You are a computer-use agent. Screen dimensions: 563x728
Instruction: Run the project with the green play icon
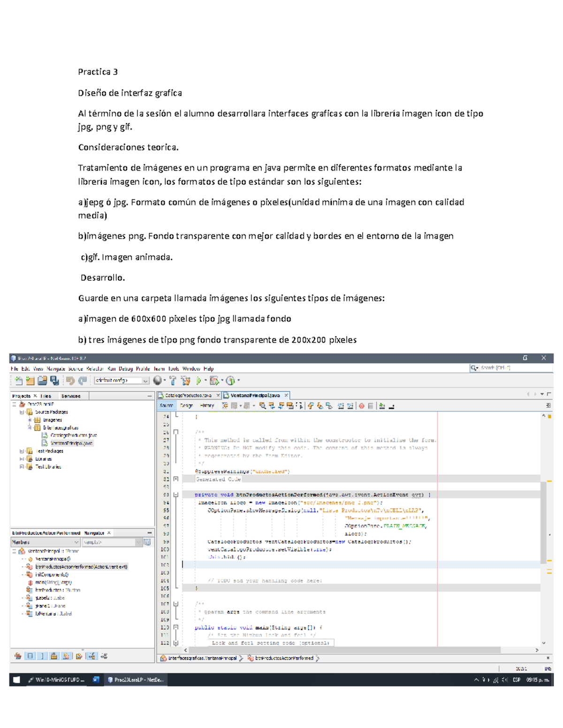pyautogui.click(x=199, y=380)
